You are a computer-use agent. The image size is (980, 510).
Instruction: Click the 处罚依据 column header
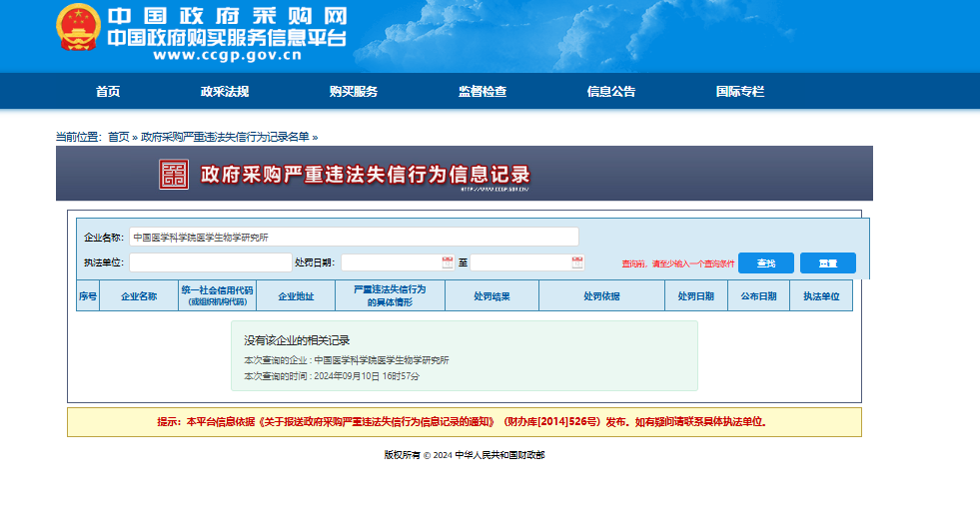click(x=601, y=295)
